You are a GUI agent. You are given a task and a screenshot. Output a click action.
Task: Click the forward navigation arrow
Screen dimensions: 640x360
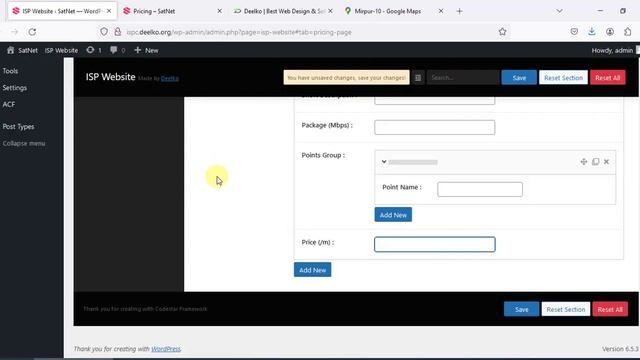coord(15,31)
